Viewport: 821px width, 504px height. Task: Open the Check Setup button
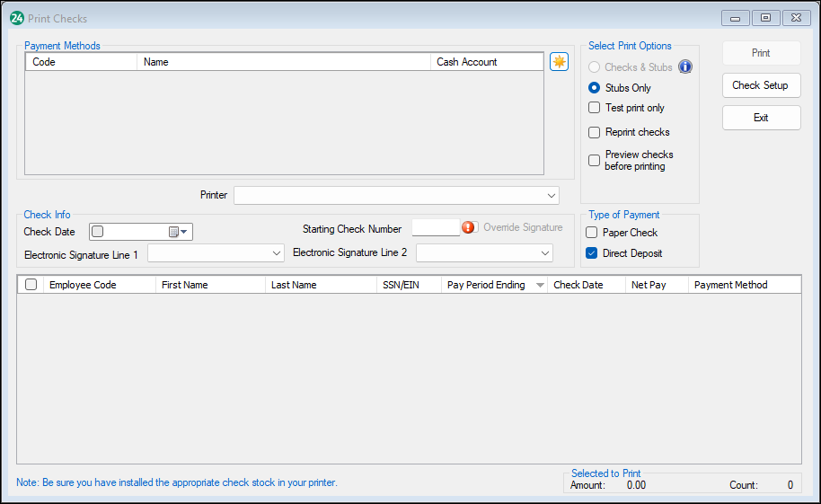point(761,85)
